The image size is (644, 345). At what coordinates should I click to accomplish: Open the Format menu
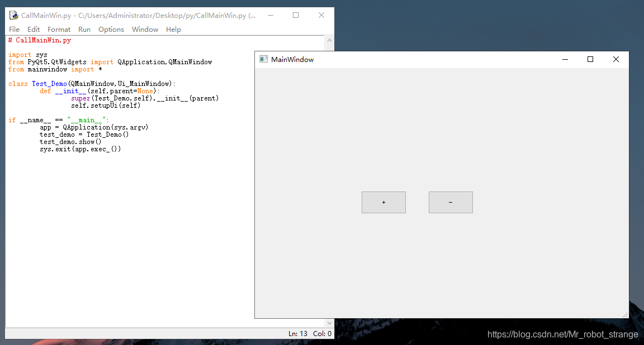point(59,30)
